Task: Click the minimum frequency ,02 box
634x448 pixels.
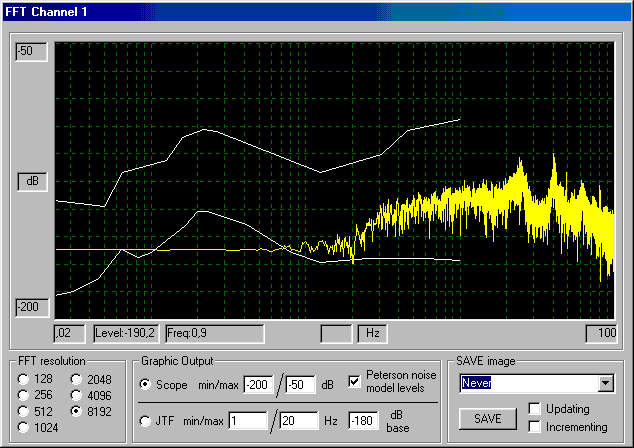Action: tap(70, 334)
